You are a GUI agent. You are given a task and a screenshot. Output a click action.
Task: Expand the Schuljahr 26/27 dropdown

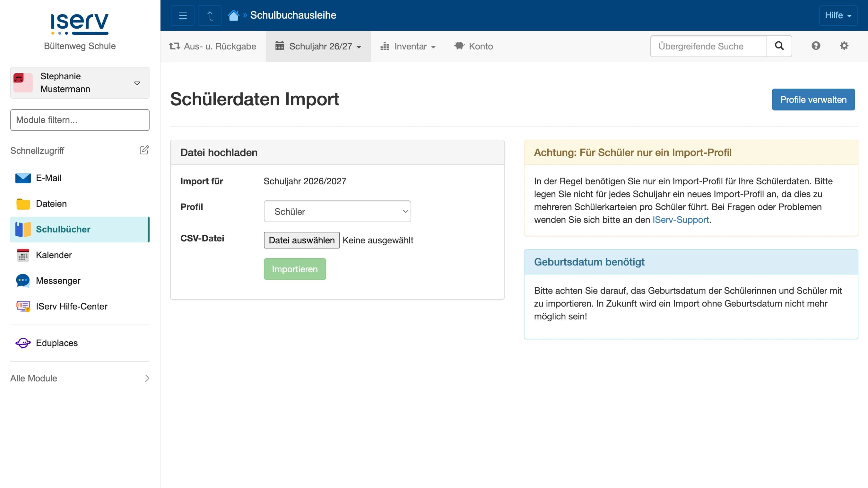[x=318, y=46]
